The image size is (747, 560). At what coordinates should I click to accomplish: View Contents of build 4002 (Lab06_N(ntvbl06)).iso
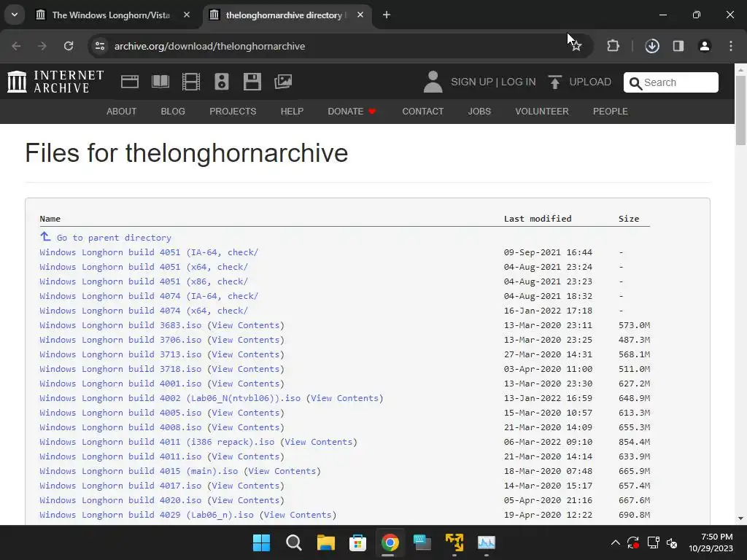[344, 398]
